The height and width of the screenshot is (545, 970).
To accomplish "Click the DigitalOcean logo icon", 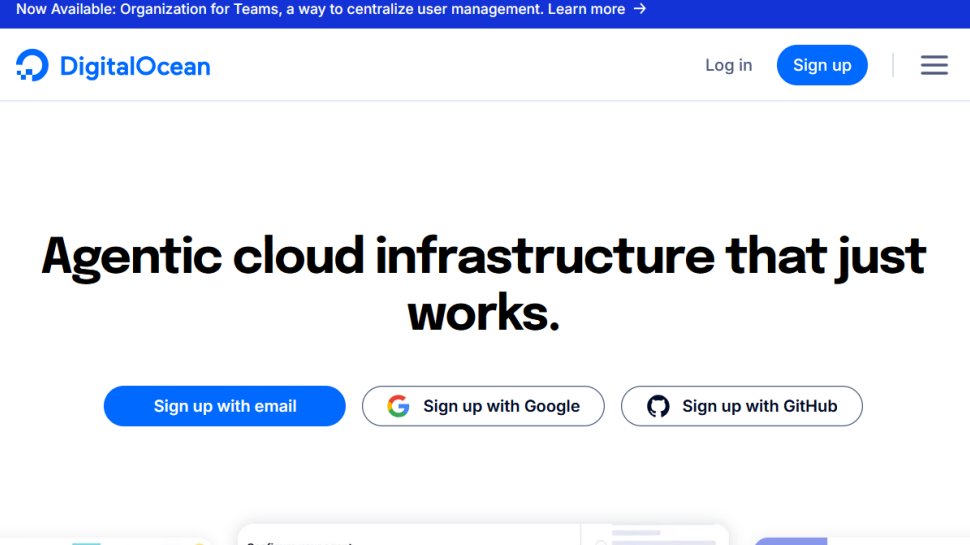I will point(32,65).
